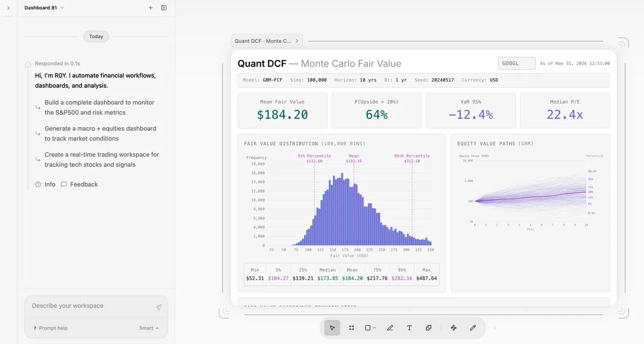The image size is (644, 344).
Task: Expand the collapsed left sidebar arrow
Action: 9,8
